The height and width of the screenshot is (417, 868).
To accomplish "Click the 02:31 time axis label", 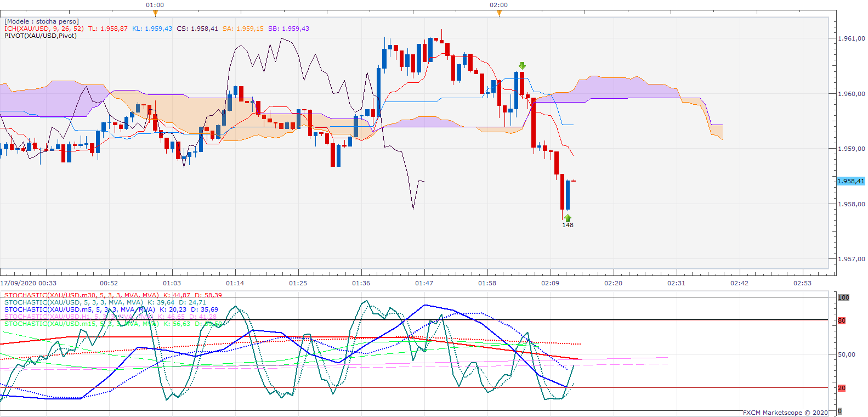I will [x=677, y=283].
